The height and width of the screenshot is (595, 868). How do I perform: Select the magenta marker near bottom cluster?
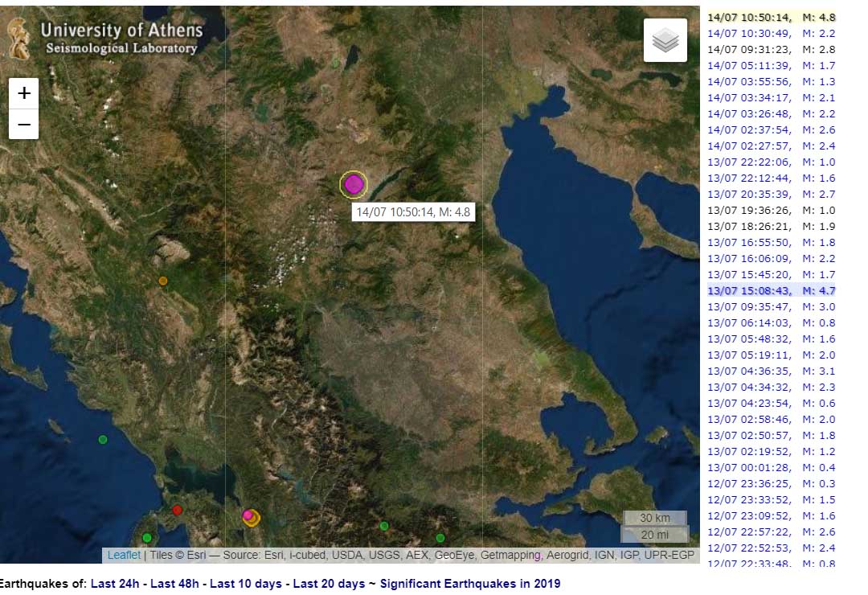click(x=248, y=515)
